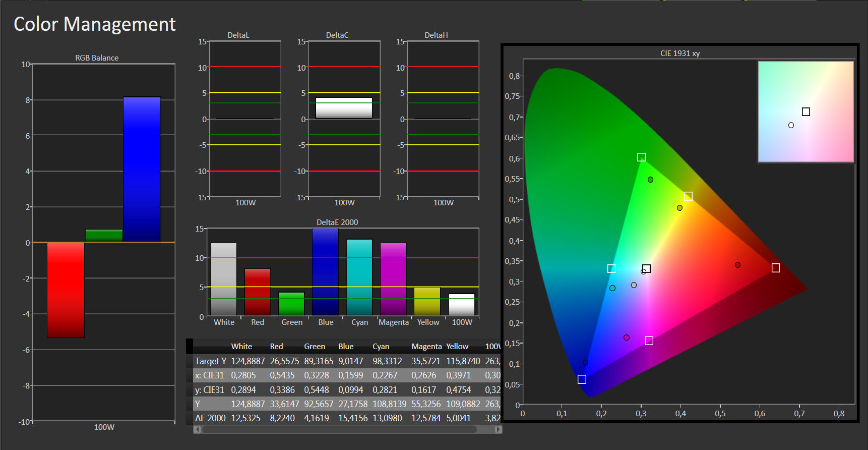Viewport: 868px width, 450px height.
Task: Click the RGB Balance chart title
Action: point(97,58)
